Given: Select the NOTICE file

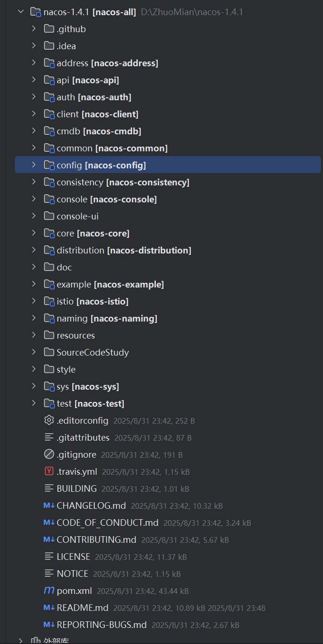Looking at the screenshot, I should pos(72,574).
